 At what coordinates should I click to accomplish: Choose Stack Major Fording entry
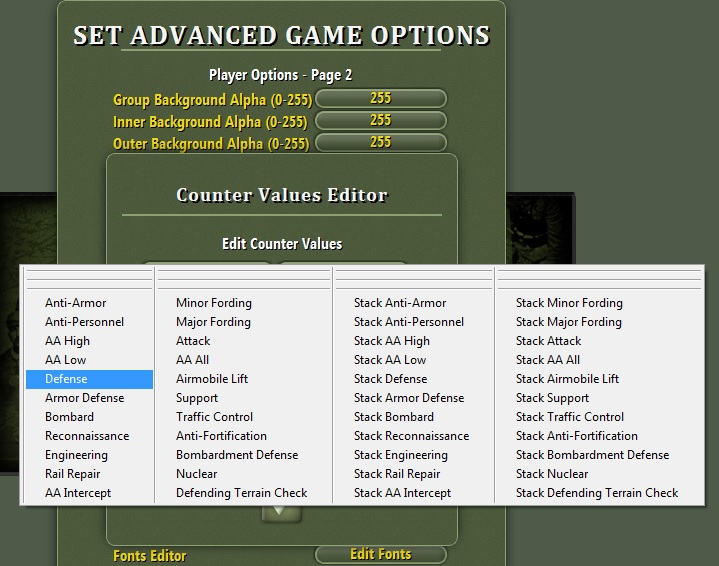click(599, 322)
